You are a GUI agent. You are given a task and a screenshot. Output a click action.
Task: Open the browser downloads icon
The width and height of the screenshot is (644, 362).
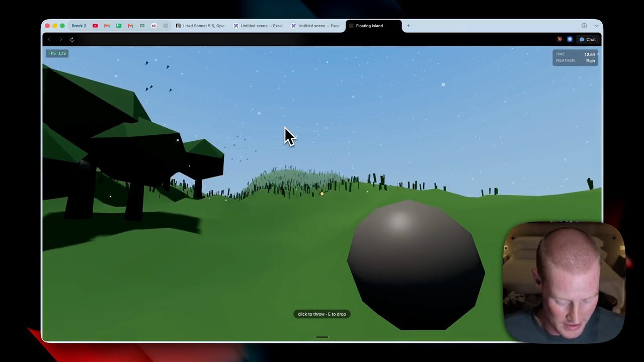coord(584,26)
